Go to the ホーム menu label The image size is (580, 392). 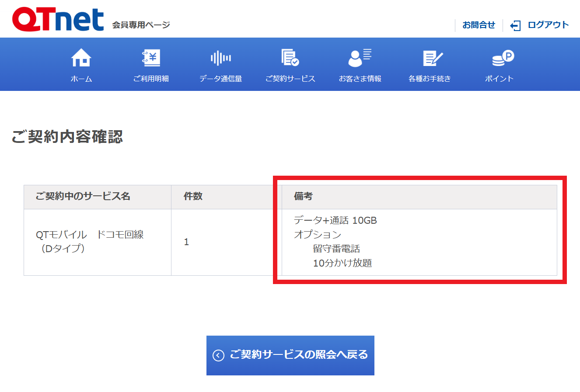tap(81, 79)
